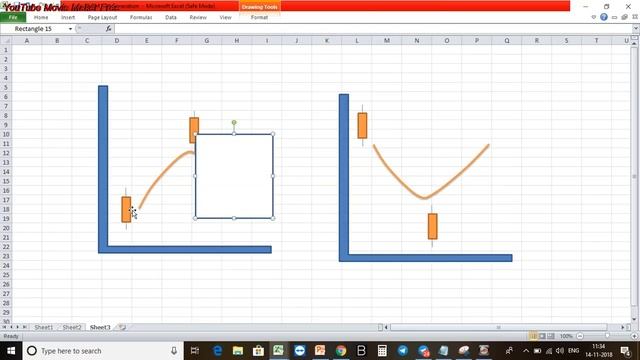Switch to Page Break Preview in the status bar
The image size is (640, 360).
point(551,336)
